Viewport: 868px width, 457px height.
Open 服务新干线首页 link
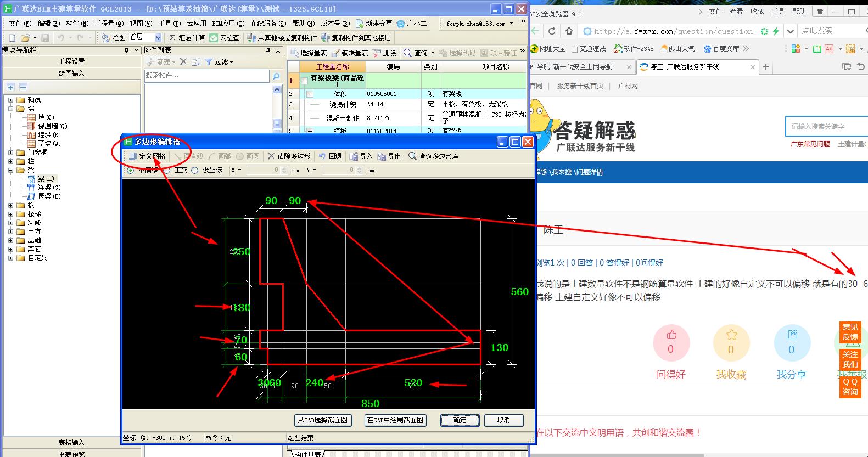pyautogui.click(x=580, y=86)
